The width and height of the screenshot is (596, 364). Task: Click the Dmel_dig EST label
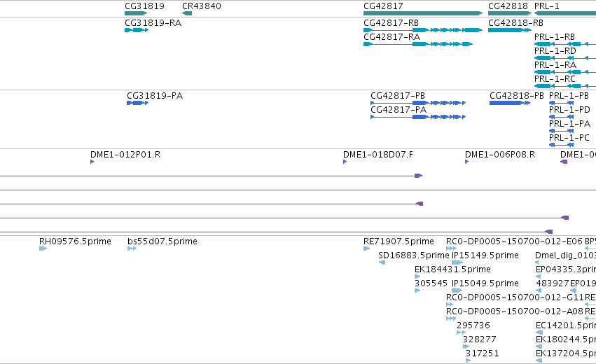[565, 255]
